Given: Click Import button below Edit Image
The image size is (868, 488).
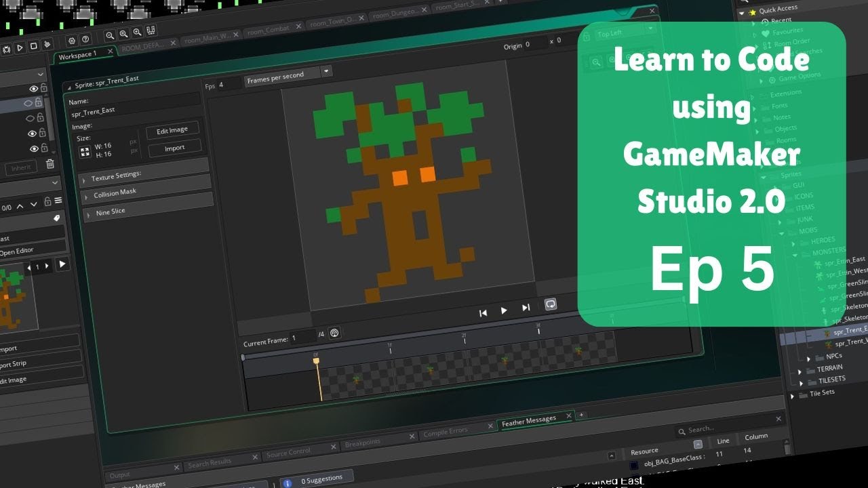Looking at the screenshot, I should tap(174, 148).
